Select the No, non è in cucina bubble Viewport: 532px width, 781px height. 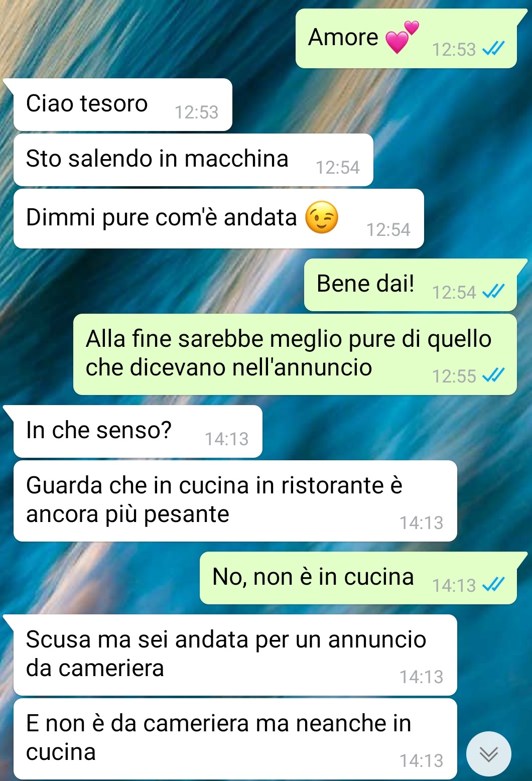358,578
